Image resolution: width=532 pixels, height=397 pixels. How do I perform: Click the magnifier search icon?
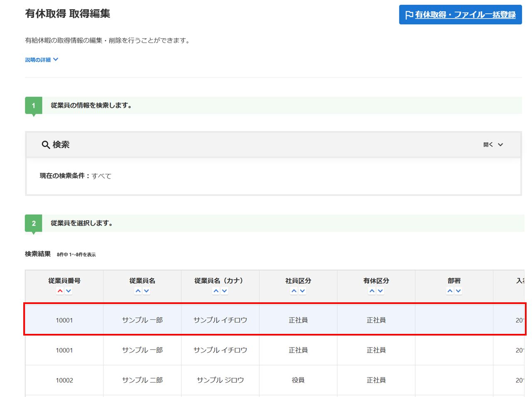(46, 145)
